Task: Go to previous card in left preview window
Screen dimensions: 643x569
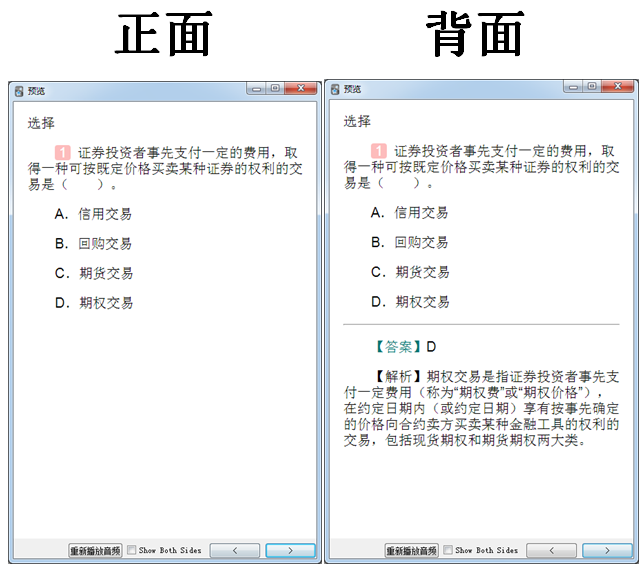Action: 235,550
